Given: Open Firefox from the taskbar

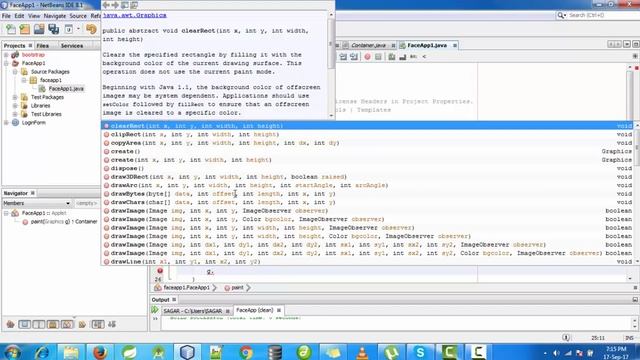Looking at the screenshot, I should pos(100,352).
